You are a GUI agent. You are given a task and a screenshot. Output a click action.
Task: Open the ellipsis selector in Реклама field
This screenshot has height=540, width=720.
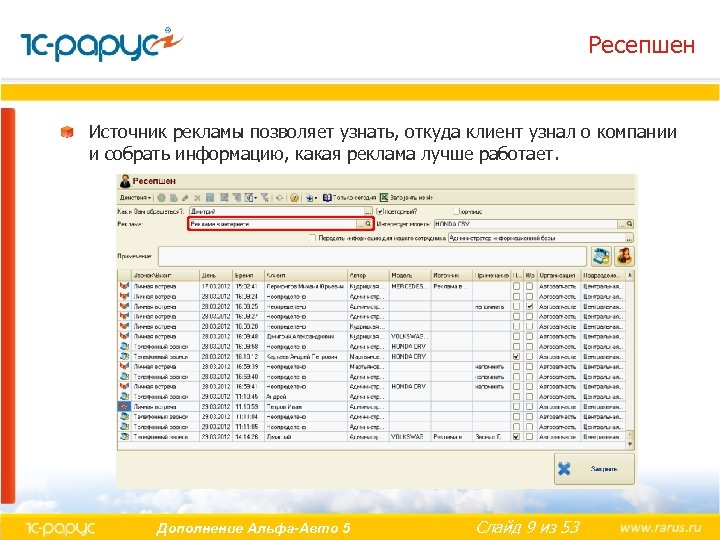pos(360,224)
